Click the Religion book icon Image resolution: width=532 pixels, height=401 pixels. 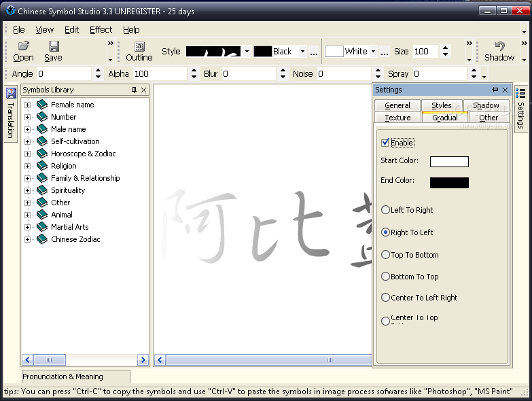point(42,166)
